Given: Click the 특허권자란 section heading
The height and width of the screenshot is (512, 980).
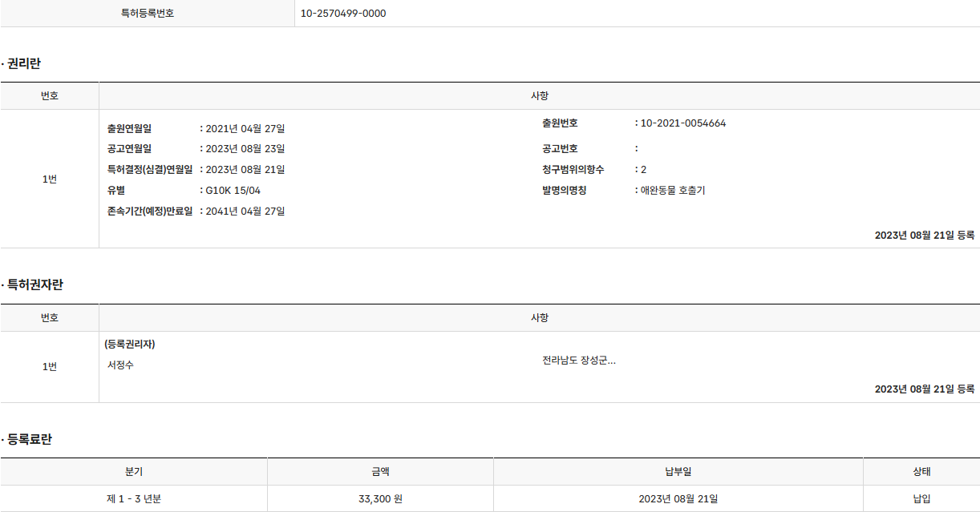Looking at the screenshot, I should pyautogui.click(x=34, y=285).
